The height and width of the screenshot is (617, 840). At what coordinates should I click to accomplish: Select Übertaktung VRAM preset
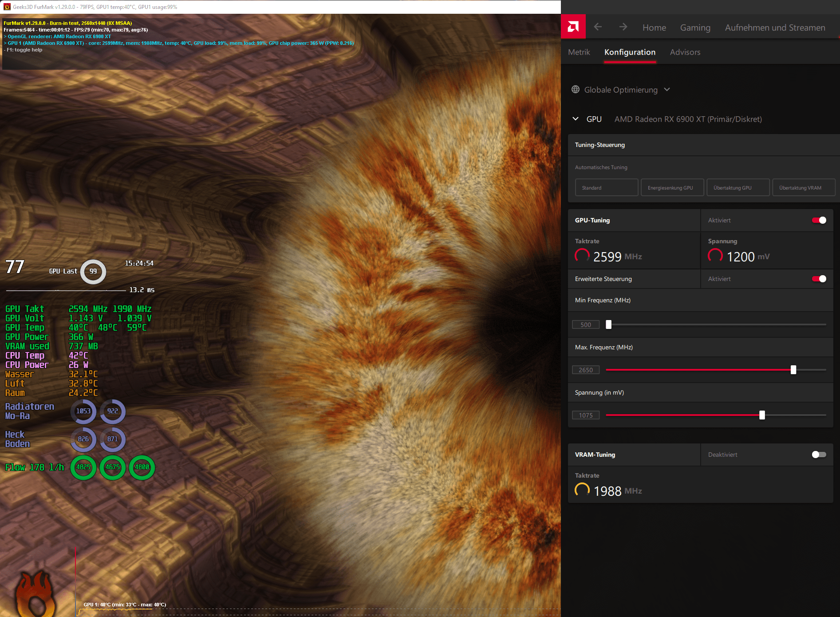coord(804,187)
